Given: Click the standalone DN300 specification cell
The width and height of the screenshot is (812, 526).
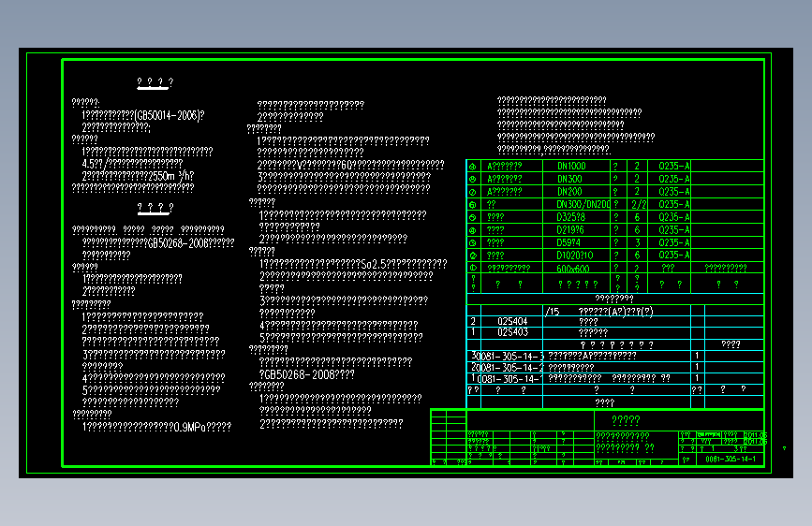Looking at the screenshot, I should click(569, 179).
